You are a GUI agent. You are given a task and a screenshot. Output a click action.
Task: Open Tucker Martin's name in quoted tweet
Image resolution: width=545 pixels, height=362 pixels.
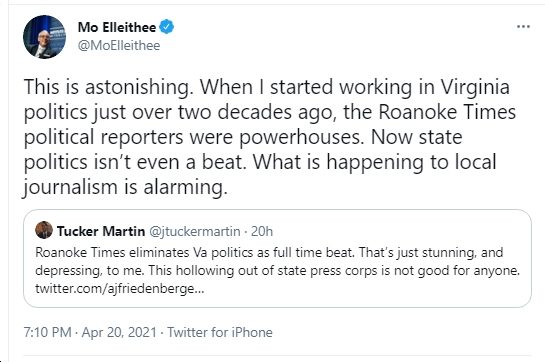(x=101, y=231)
